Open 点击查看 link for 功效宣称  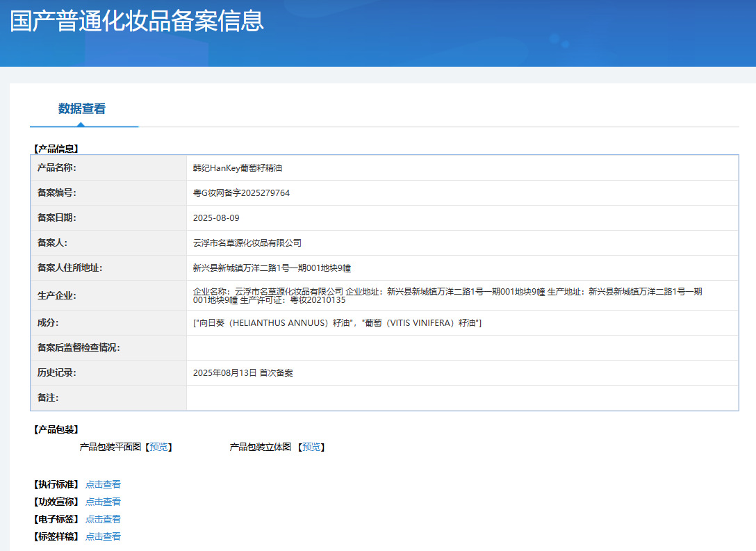pos(103,502)
